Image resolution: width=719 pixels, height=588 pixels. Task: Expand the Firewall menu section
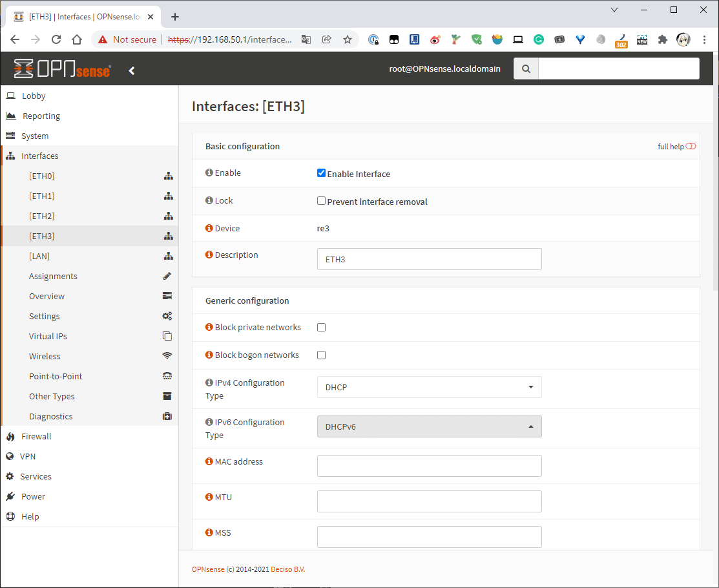(x=36, y=436)
